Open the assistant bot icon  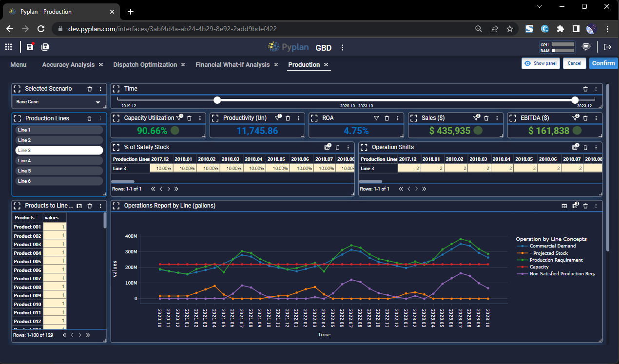586,47
